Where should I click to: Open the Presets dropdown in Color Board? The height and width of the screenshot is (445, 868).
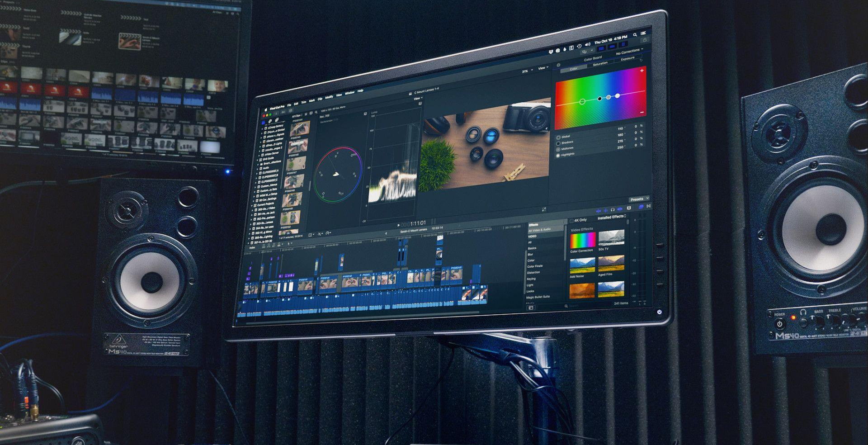pos(639,199)
